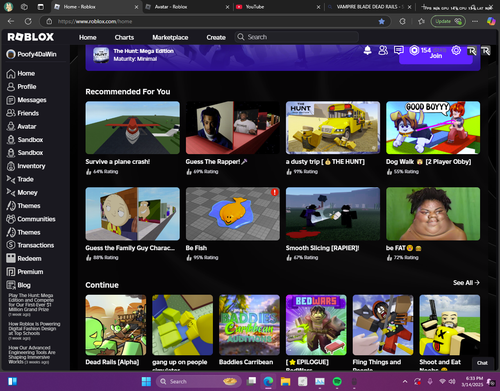
Task: Open the Avatar sidebar item
Action: 21,127
